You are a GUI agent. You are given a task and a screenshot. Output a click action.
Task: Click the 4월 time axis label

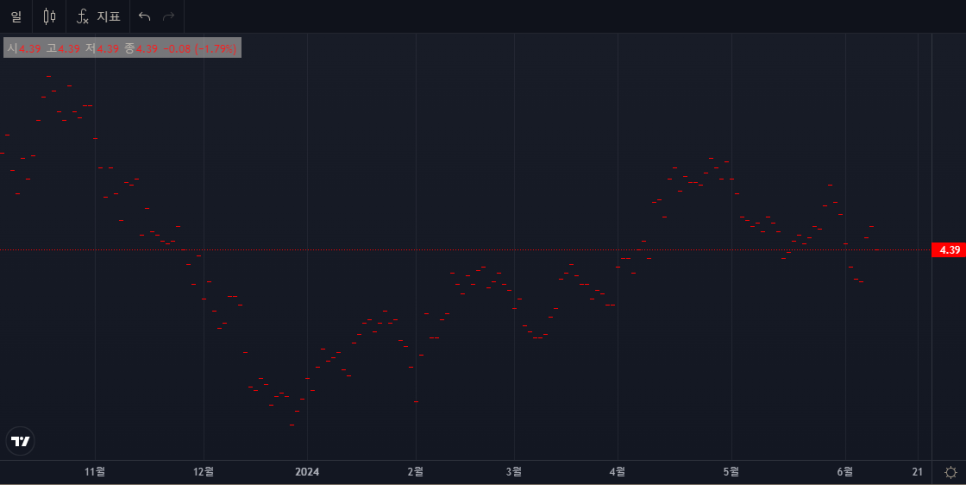click(x=617, y=472)
